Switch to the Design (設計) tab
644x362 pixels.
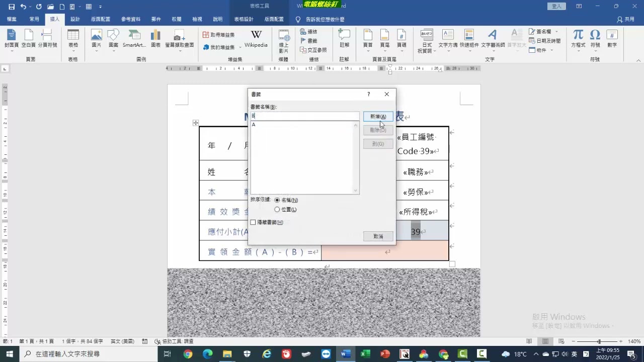[x=75, y=19]
